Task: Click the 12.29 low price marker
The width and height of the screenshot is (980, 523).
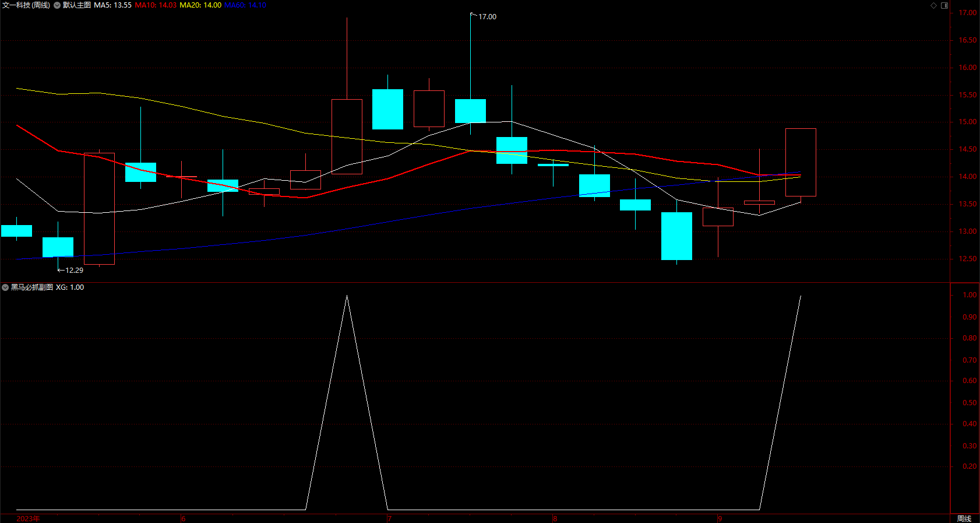Action: (74, 271)
